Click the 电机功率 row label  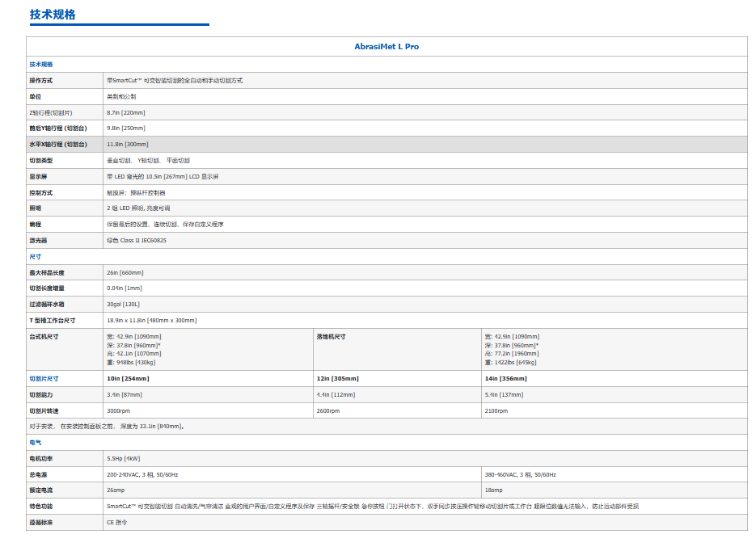[41, 459]
